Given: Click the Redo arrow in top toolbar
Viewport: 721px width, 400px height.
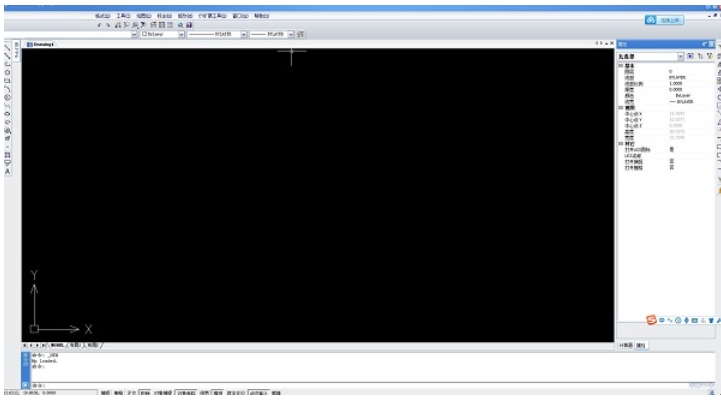Looking at the screenshot, I should [x=108, y=25].
